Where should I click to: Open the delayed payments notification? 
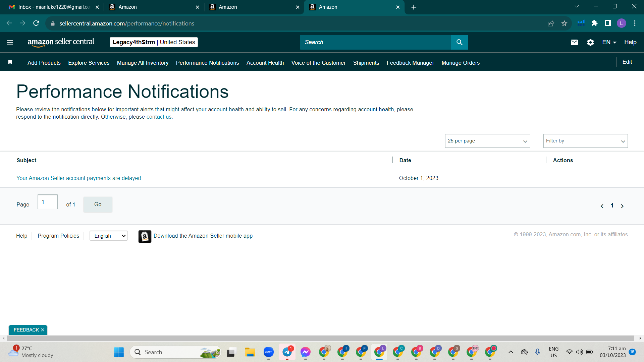click(78, 178)
